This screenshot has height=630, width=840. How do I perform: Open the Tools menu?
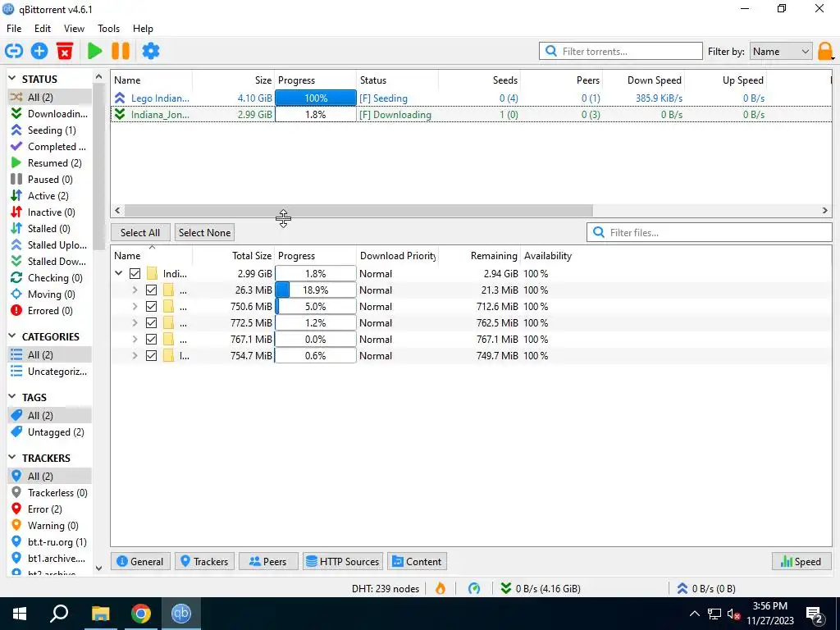tap(109, 29)
